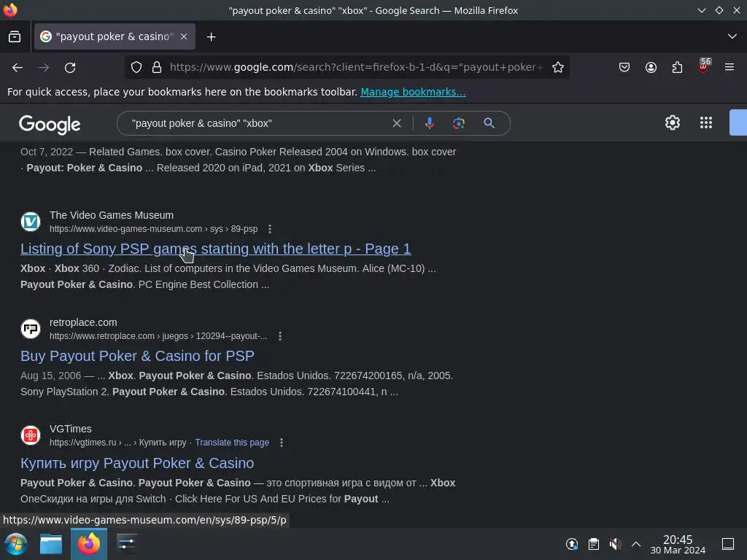Expand hidden system tray icons
This screenshot has height=560, width=747.
[x=636, y=544]
